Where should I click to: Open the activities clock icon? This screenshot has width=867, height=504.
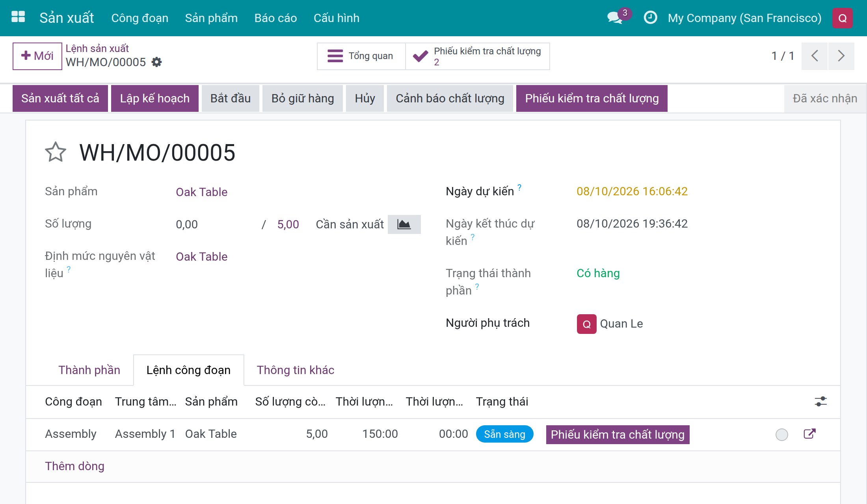tap(650, 18)
